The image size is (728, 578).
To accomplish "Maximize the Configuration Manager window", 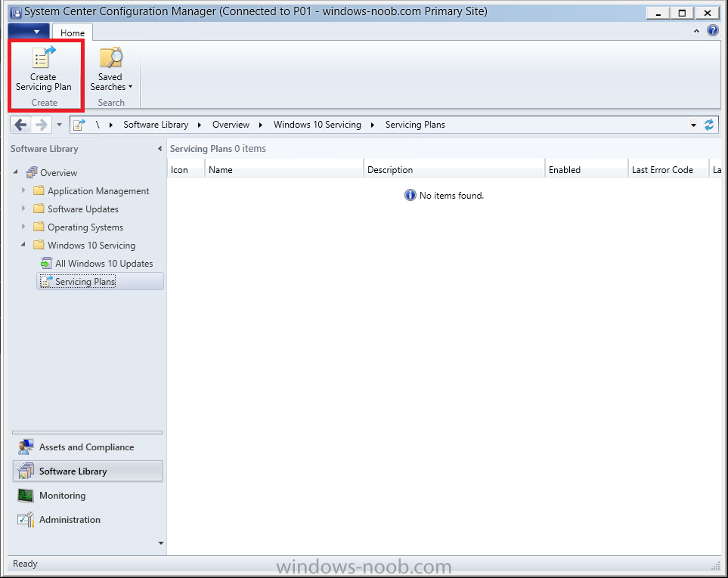I will (x=682, y=13).
